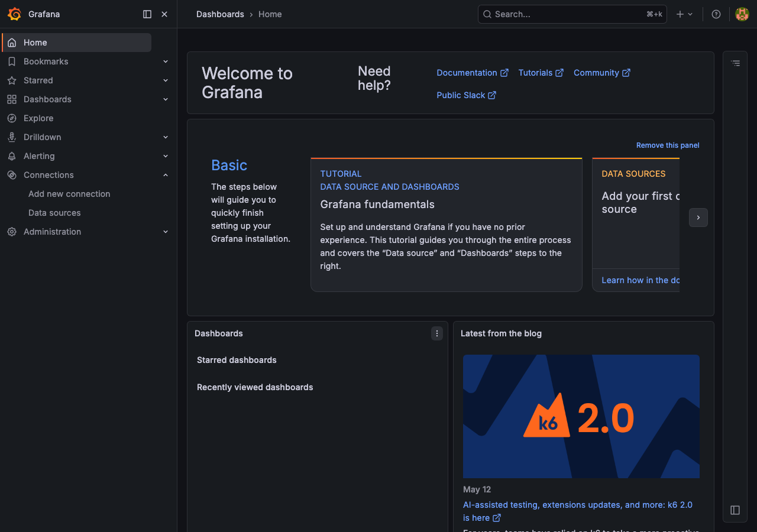This screenshot has width=757, height=532.
Task: Open the Grafana fundamentals tutorial card
Action: coord(447,225)
